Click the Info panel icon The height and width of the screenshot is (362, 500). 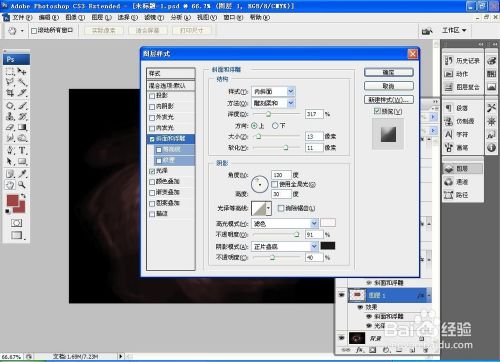tap(491, 148)
